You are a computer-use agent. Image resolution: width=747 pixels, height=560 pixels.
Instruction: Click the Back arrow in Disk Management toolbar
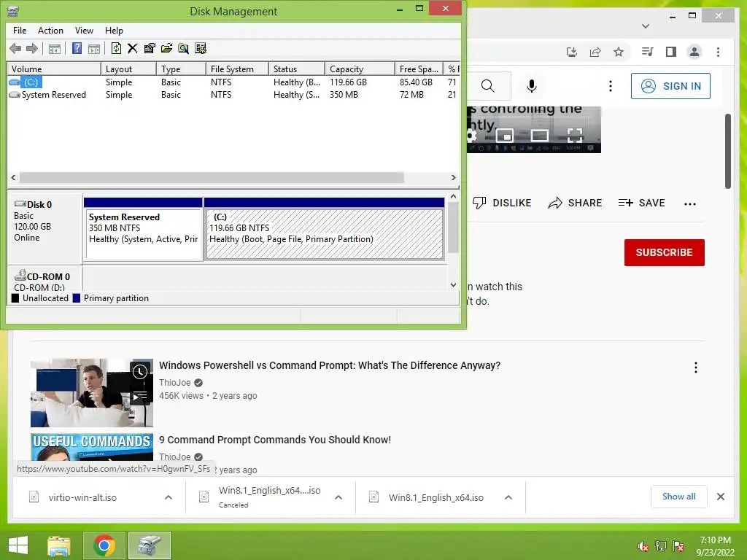coord(15,48)
